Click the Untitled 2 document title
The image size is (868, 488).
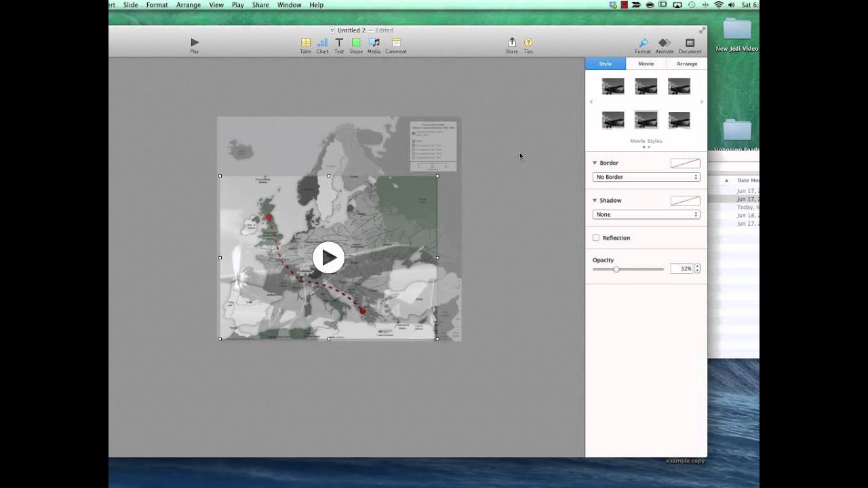pyautogui.click(x=351, y=30)
